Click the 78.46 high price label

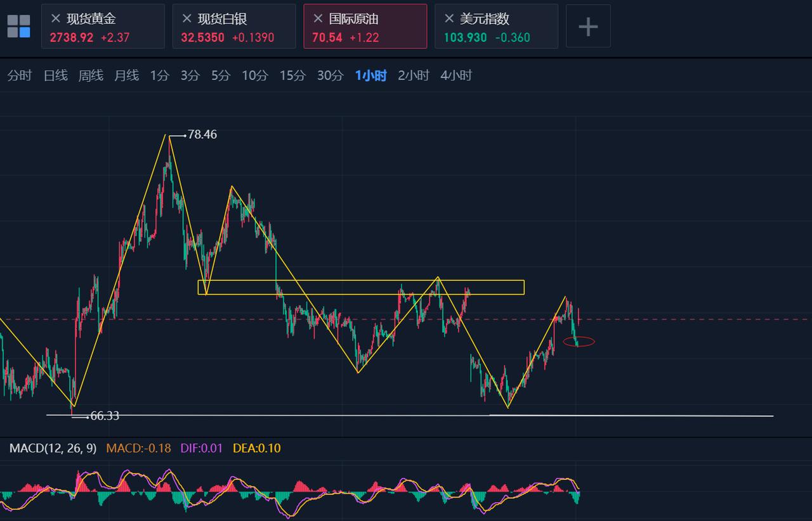(202, 134)
